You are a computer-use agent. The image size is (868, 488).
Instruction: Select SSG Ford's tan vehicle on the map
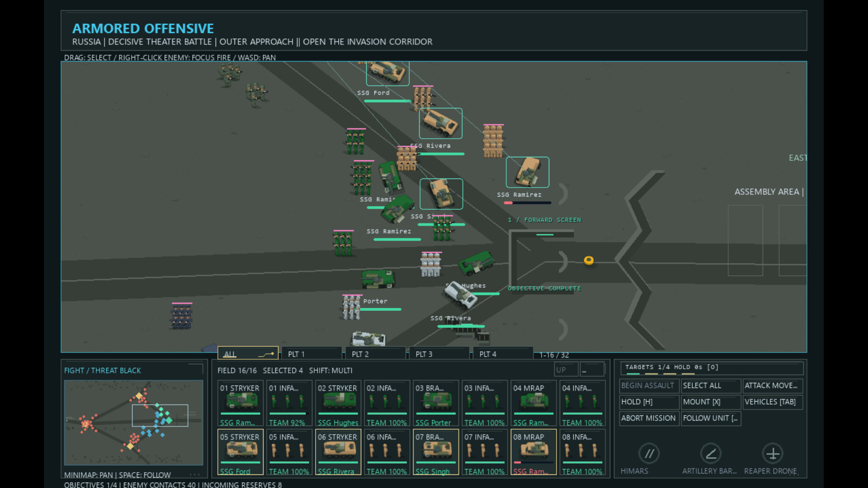point(387,72)
